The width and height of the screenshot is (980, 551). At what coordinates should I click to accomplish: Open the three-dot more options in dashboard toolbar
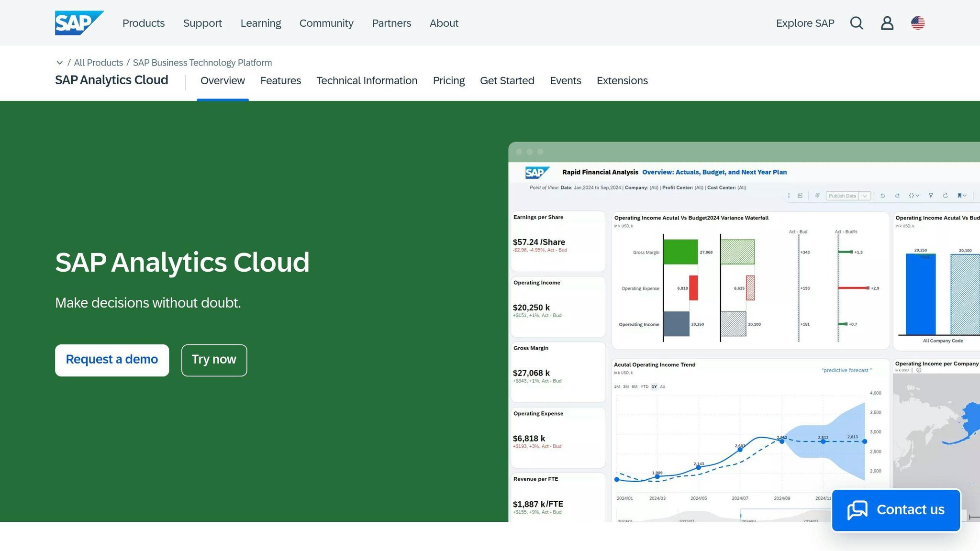789,196
